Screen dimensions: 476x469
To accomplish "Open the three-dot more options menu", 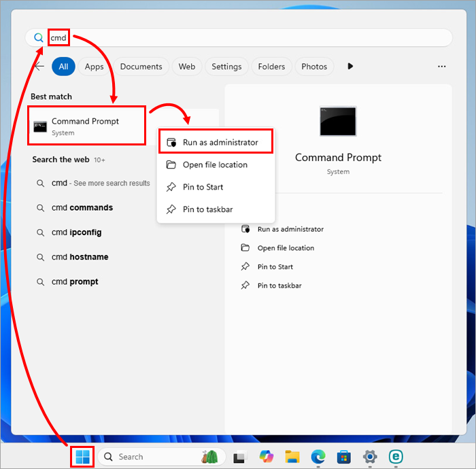I will pos(442,67).
